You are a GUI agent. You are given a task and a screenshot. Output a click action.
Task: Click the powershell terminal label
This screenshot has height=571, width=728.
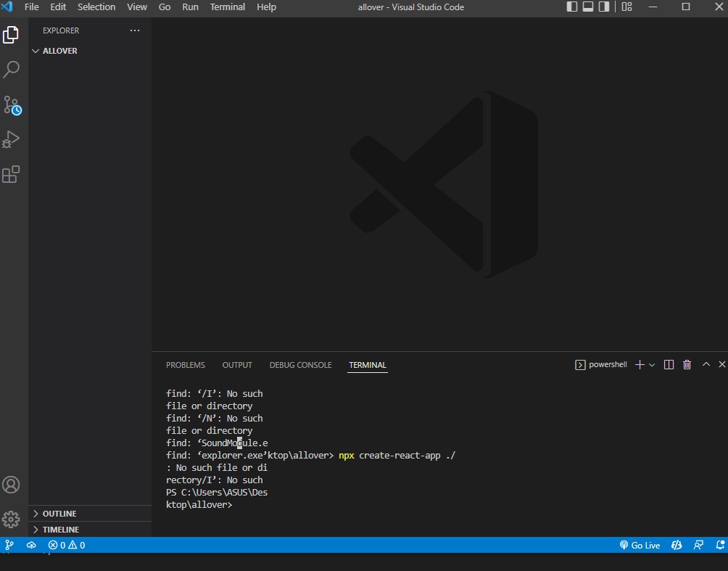pos(601,365)
